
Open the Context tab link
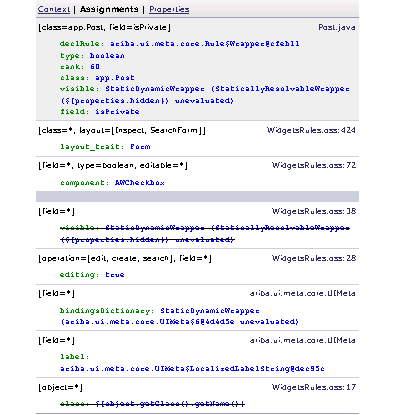[x=54, y=9]
